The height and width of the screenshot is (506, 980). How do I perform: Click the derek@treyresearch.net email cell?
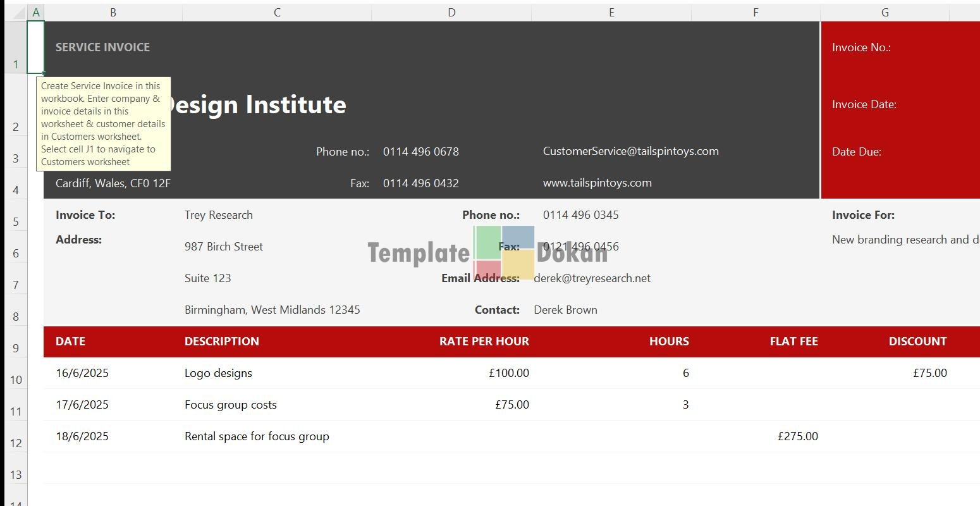click(592, 278)
